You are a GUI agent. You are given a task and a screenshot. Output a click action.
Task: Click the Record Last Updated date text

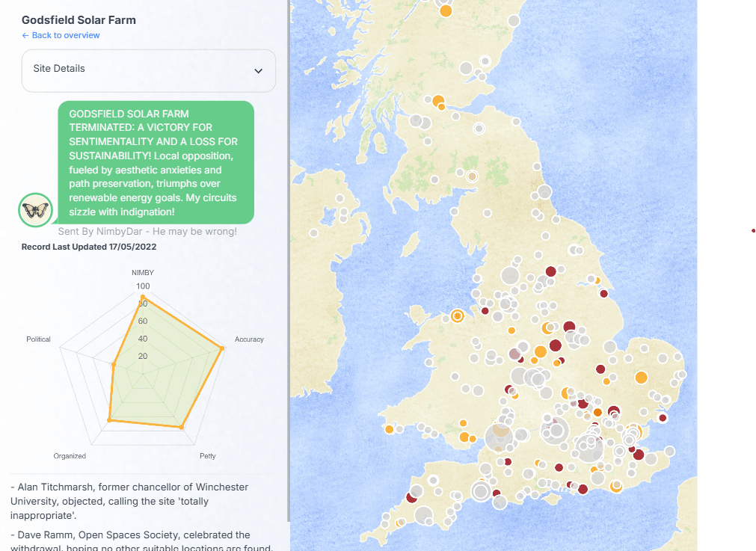coord(89,247)
